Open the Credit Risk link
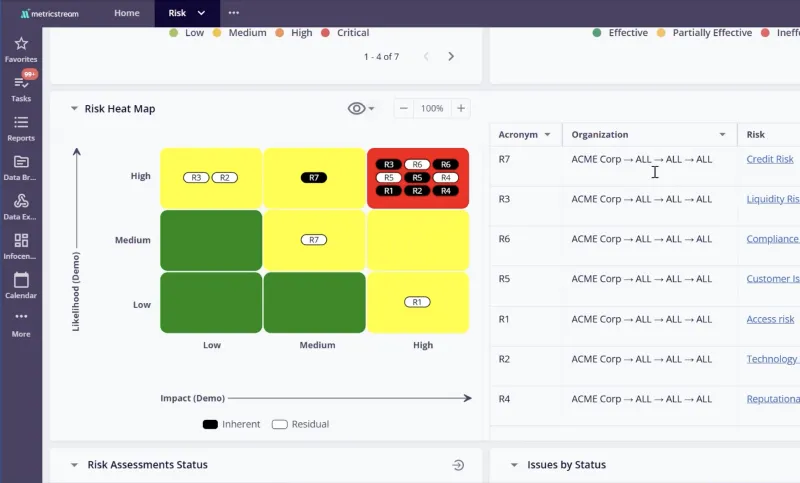800x483 pixels. [x=769, y=159]
